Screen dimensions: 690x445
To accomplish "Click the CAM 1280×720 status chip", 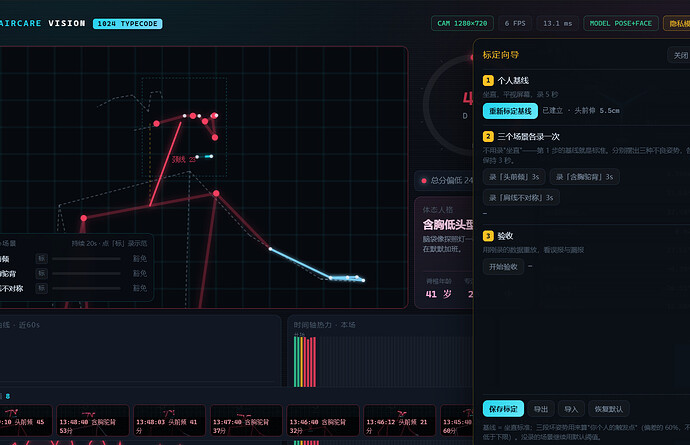I will tap(462, 23).
